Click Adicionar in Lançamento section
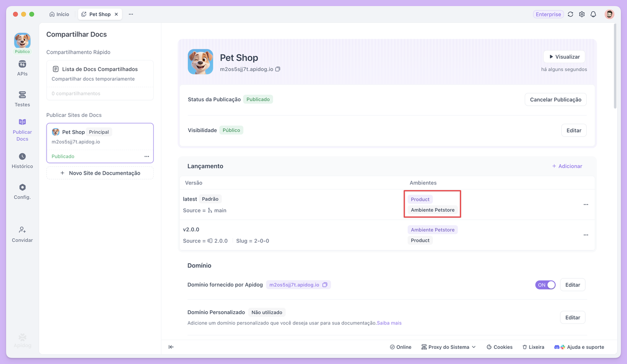 click(x=567, y=166)
